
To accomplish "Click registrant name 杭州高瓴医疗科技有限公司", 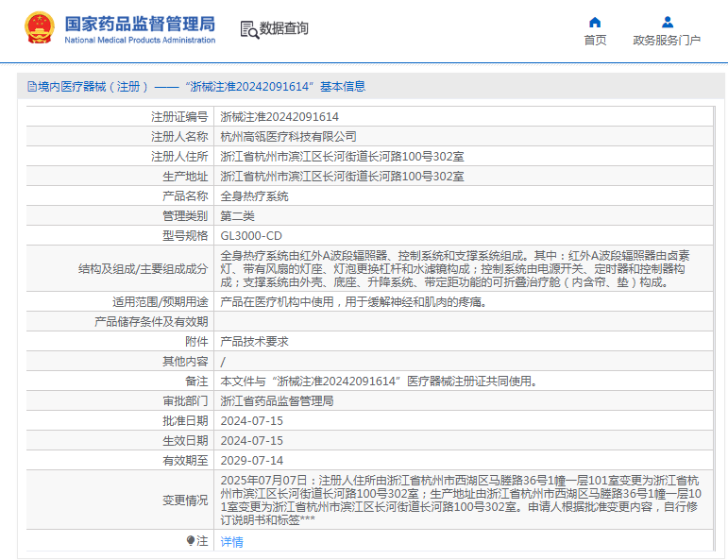I will [281, 137].
